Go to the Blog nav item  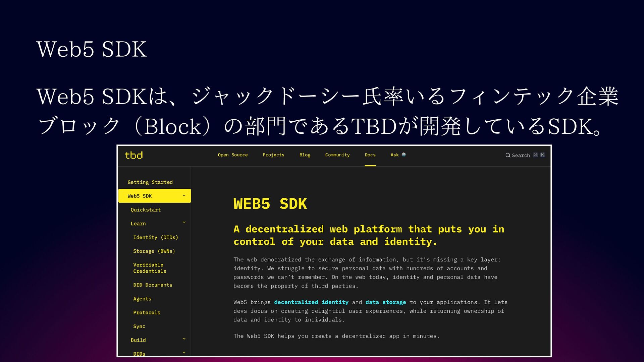click(305, 155)
